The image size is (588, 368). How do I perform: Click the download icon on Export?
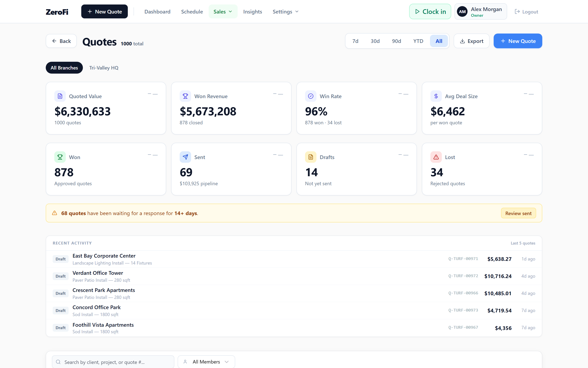pos(462,41)
